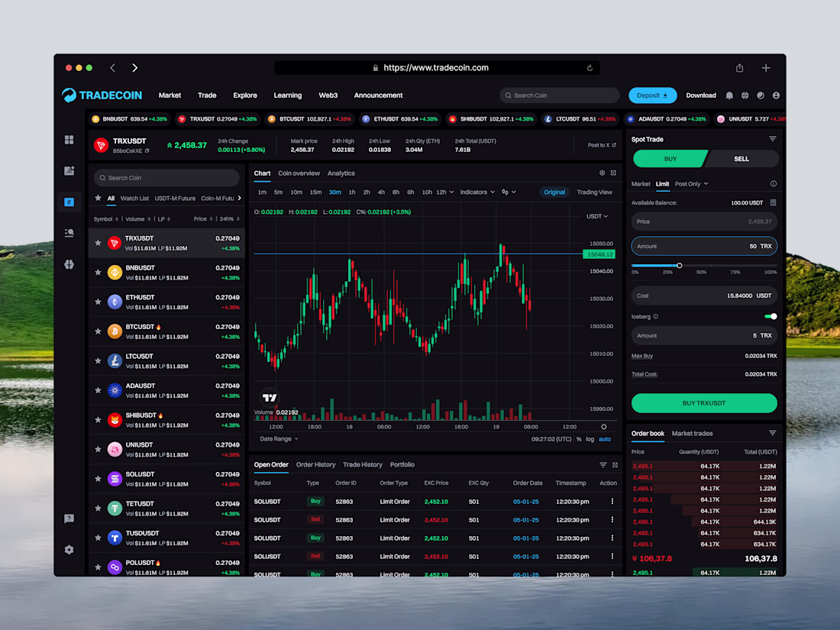
Task: Open the language globe icon
Action: point(745,95)
